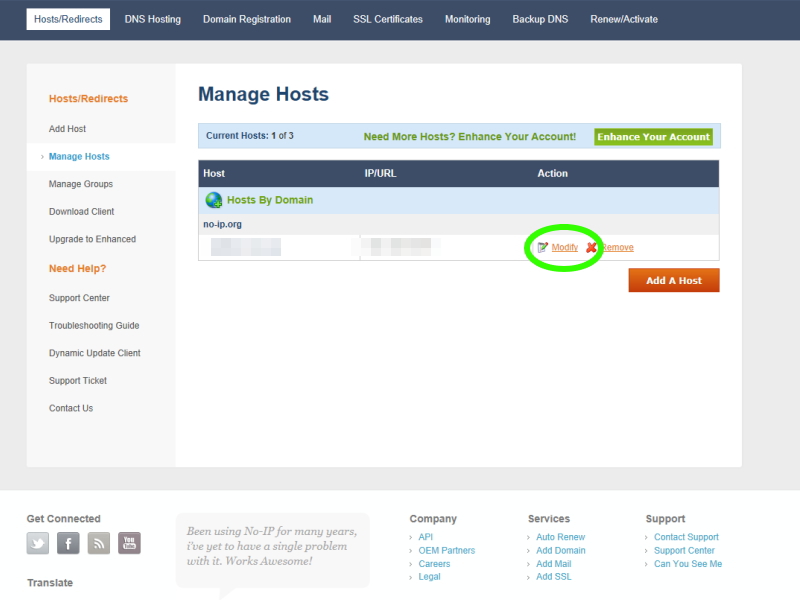Click the no-ip.org domain row text
This screenshot has width=800, height=600.
coord(222,224)
